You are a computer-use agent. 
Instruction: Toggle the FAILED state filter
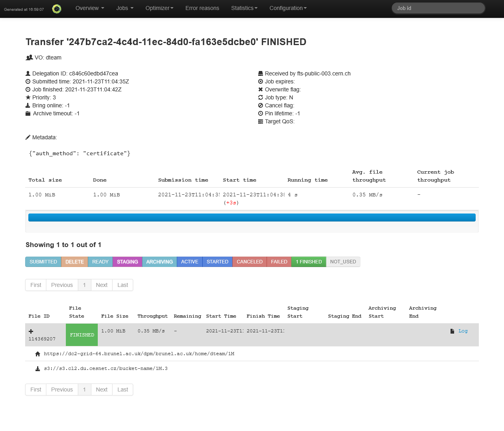279,262
